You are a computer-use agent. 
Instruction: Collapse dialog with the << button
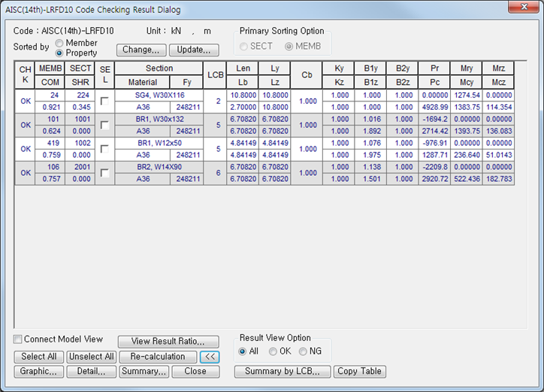point(210,357)
